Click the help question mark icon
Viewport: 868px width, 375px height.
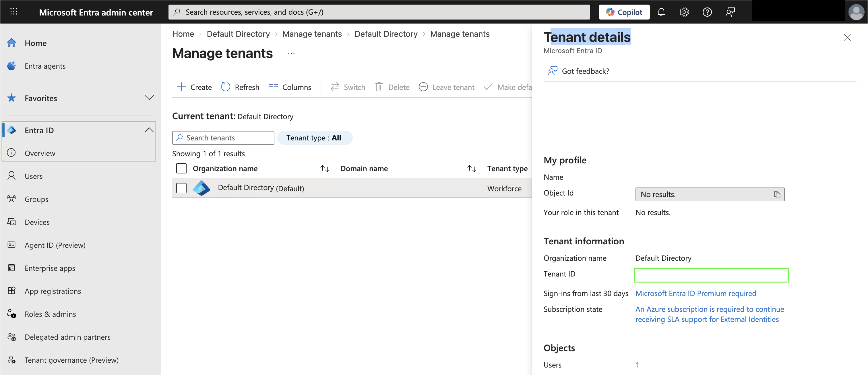pyautogui.click(x=707, y=12)
